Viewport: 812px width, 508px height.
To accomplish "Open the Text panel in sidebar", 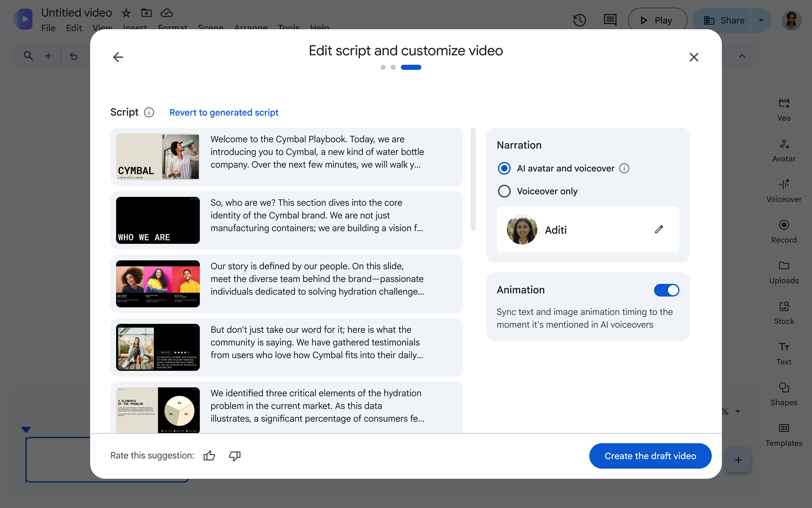I will (784, 354).
